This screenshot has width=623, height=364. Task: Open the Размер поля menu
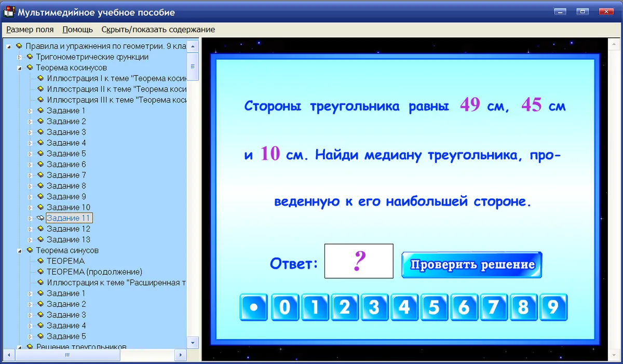tap(30, 30)
